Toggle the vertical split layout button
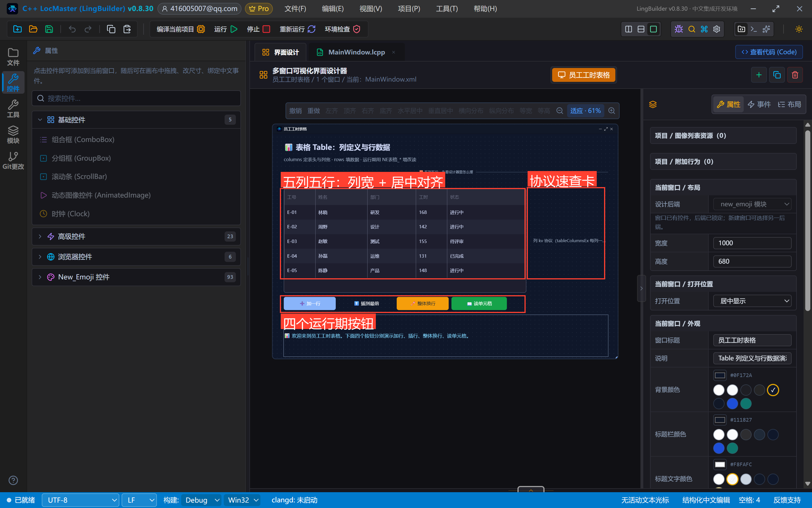The width and height of the screenshot is (812, 508). click(x=628, y=29)
